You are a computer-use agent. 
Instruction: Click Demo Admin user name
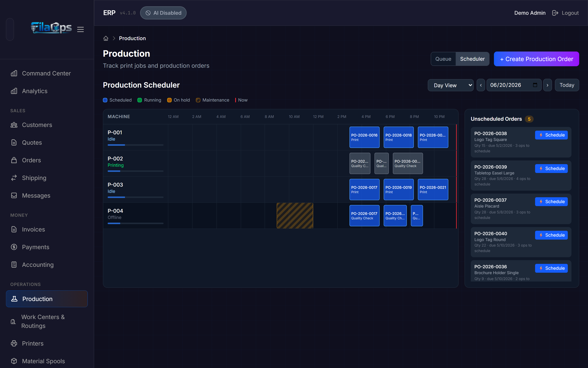[x=530, y=13]
